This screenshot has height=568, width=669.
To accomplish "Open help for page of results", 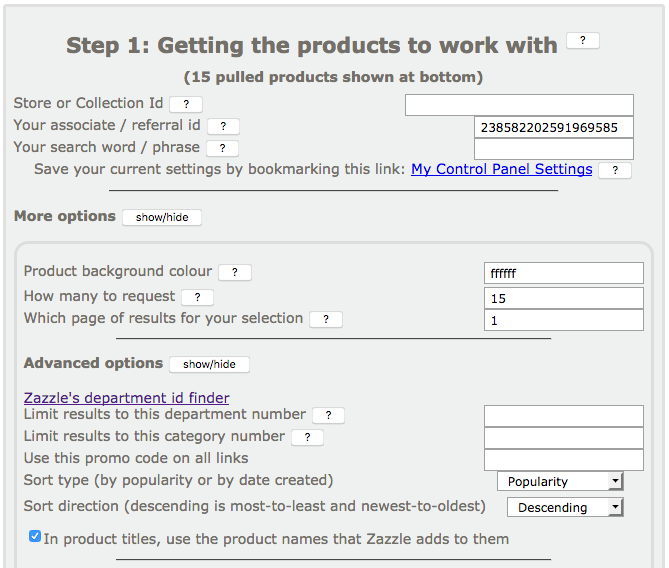I will coord(326,319).
